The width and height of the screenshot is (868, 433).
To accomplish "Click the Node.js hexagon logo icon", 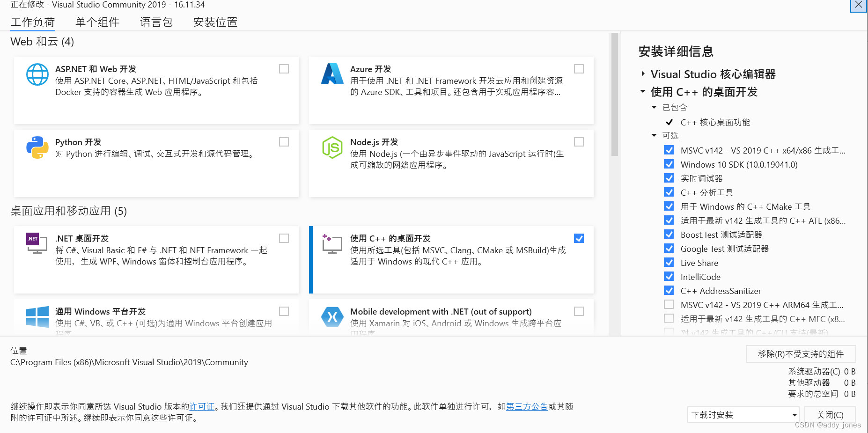I will pyautogui.click(x=332, y=147).
